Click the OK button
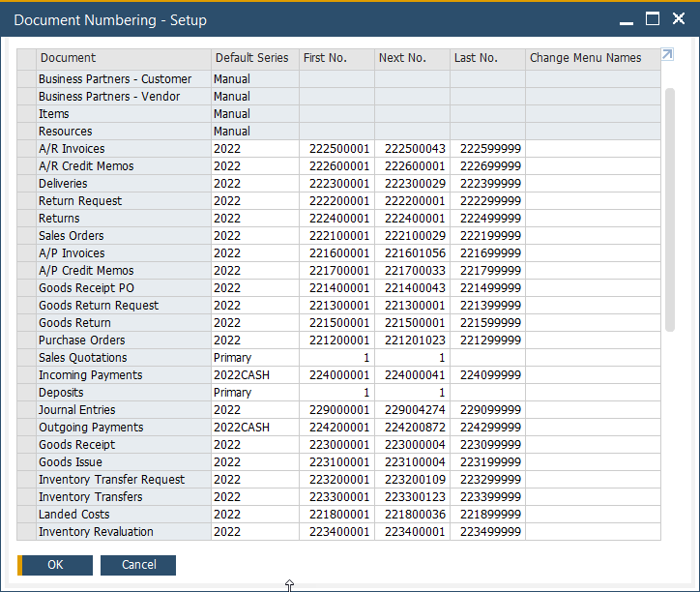 [x=55, y=565]
